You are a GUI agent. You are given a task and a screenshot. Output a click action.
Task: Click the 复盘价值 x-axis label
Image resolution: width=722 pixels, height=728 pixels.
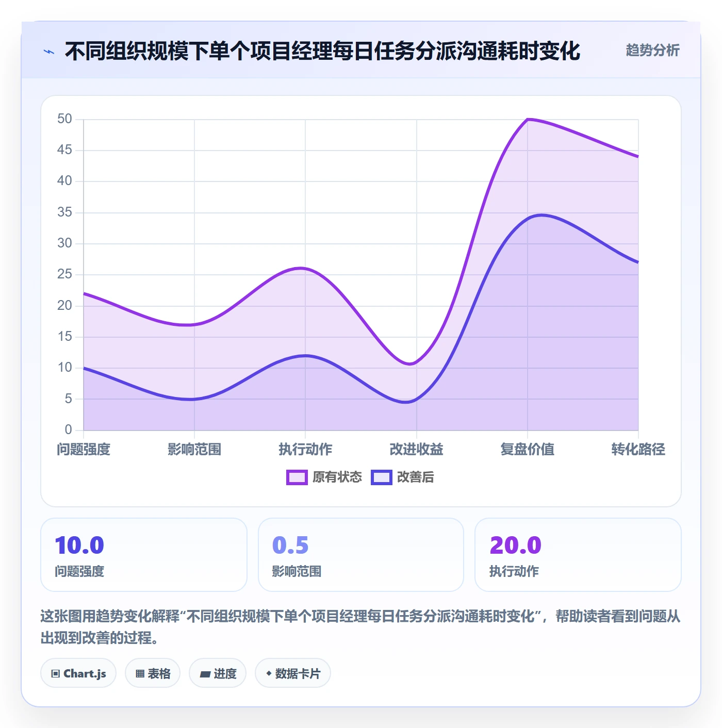click(528, 450)
